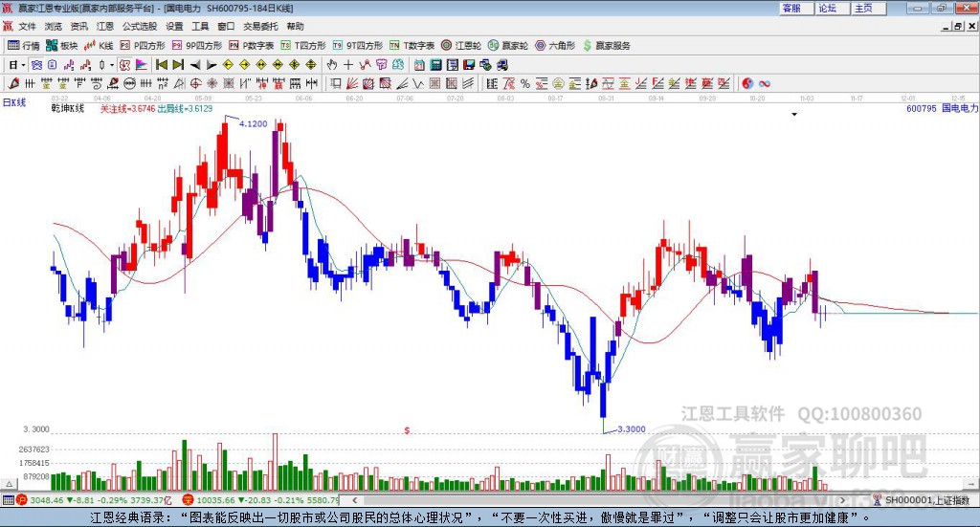Select the red pencil drawing tool

point(13,83)
